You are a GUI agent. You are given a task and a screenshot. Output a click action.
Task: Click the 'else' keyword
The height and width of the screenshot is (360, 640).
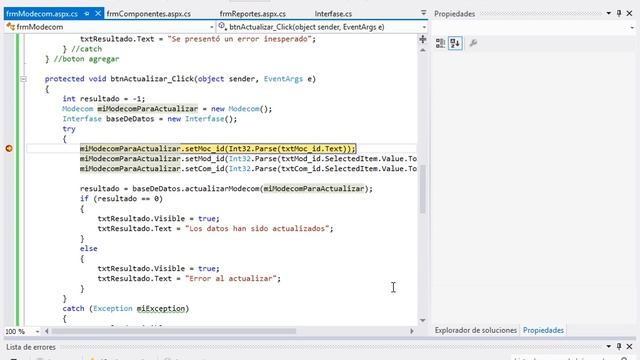point(89,249)
